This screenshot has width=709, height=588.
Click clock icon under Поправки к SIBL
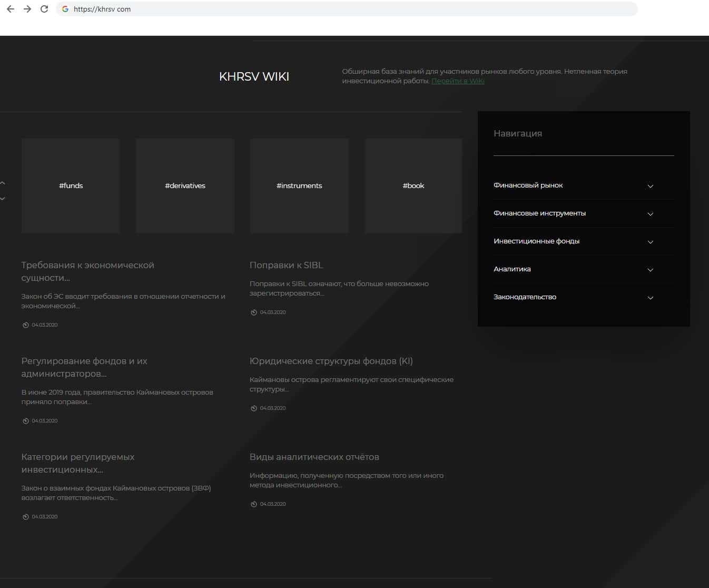(x=254, y=312)
